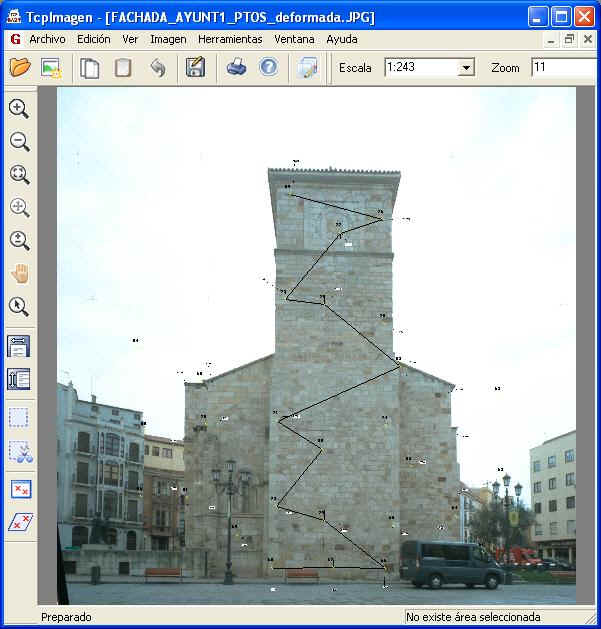Screen dimensions: 601x629
Task: Click the Paste clipboard icon
Action: pyautogui.click(x=123, y=68)
